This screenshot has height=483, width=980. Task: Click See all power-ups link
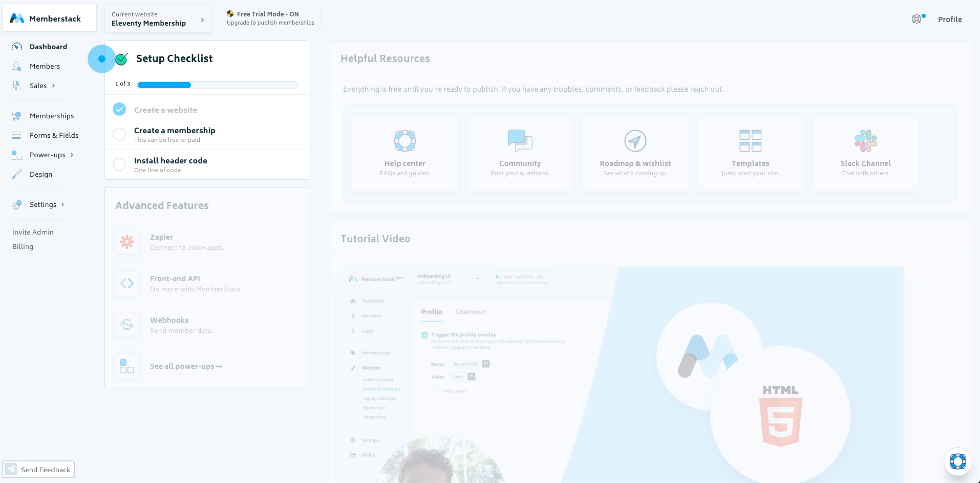[x=186, y=366]
